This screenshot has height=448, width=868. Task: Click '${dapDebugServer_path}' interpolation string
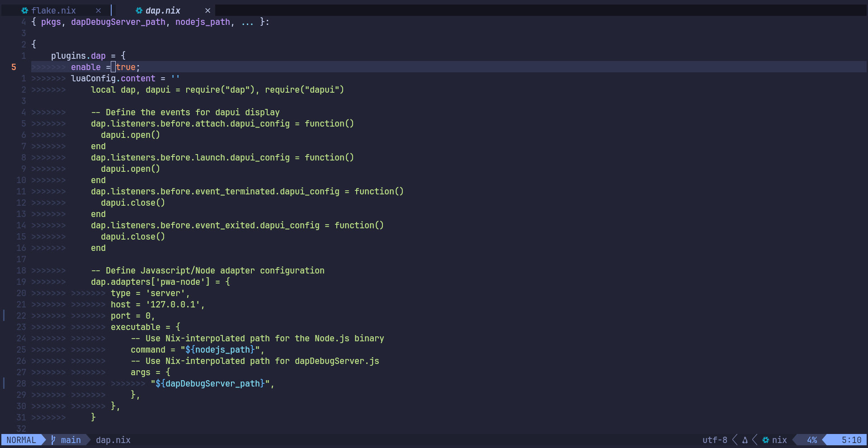coord(210,383)
